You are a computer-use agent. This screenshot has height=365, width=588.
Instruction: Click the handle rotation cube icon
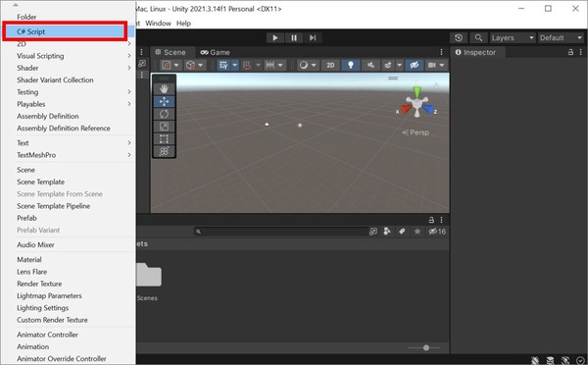(190, 65)
